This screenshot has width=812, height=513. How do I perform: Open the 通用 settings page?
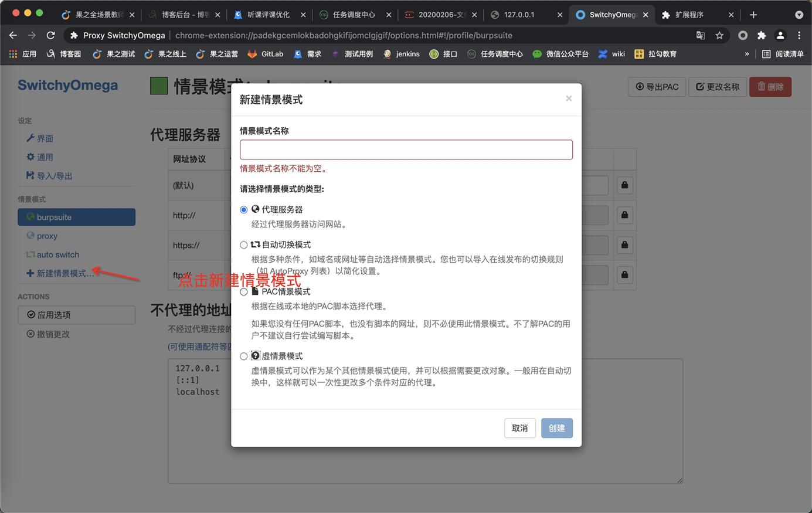pos(40,157)
